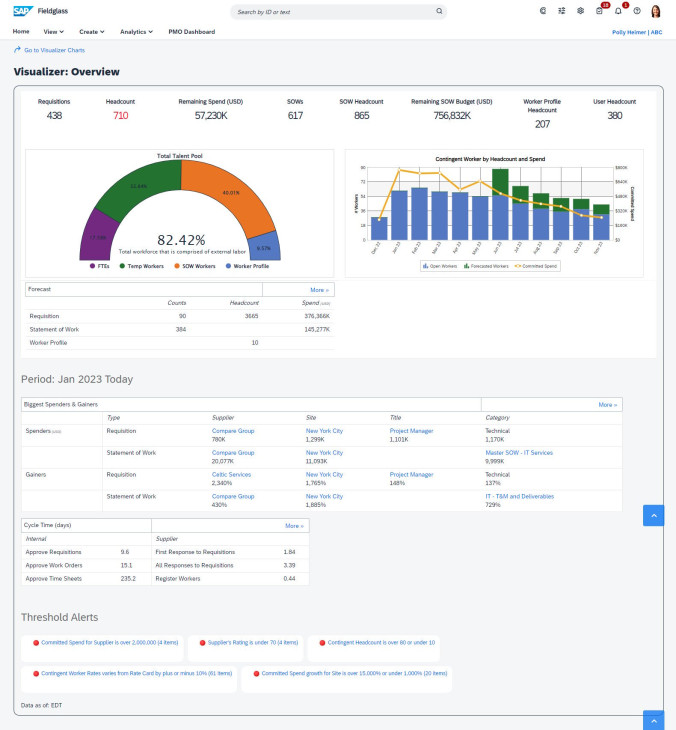The height and width of the screenshot is (730, 676).
Task: Expand the Create dropdown menu
Action: [91, 32]
